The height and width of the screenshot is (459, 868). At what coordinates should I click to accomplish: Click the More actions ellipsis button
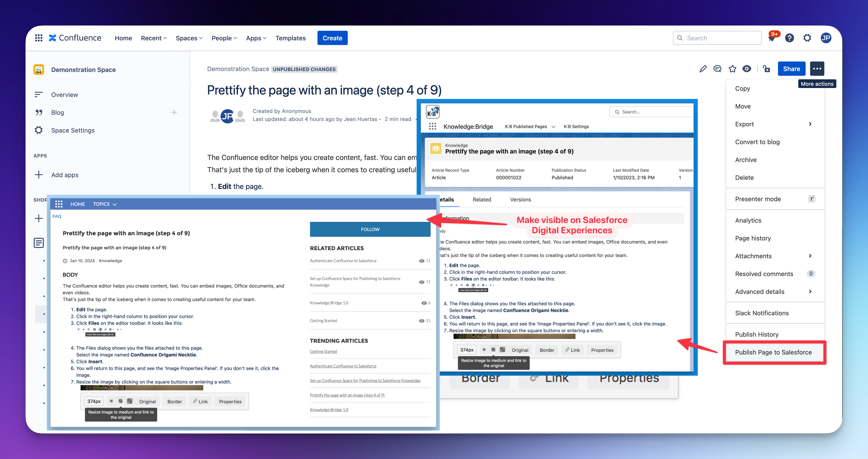coord(817,69)
